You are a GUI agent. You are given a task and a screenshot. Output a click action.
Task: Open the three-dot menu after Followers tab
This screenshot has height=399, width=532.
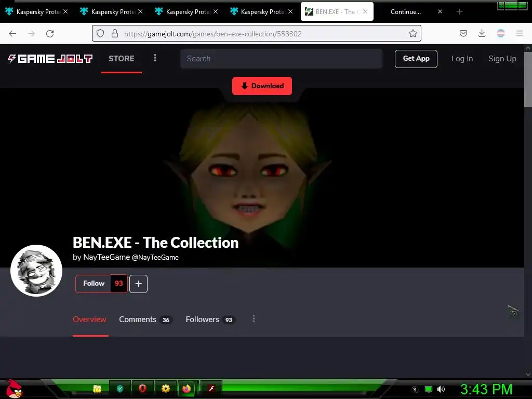(x=254, y=319)
